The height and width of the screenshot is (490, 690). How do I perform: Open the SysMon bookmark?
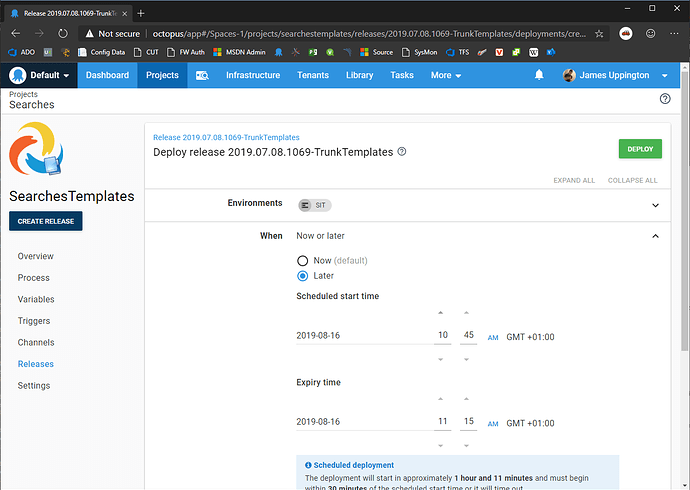(420, 52)
